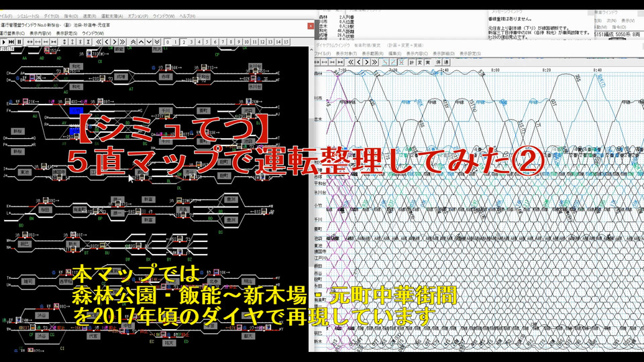Click thin horizontal expand arrow in track panel toolbar
This screenshot has width=644, height=362.
[x=38, y=42]
